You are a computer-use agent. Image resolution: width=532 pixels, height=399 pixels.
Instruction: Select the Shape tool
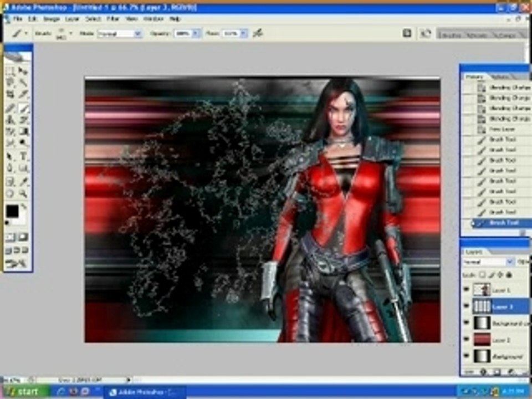(23, 168)
